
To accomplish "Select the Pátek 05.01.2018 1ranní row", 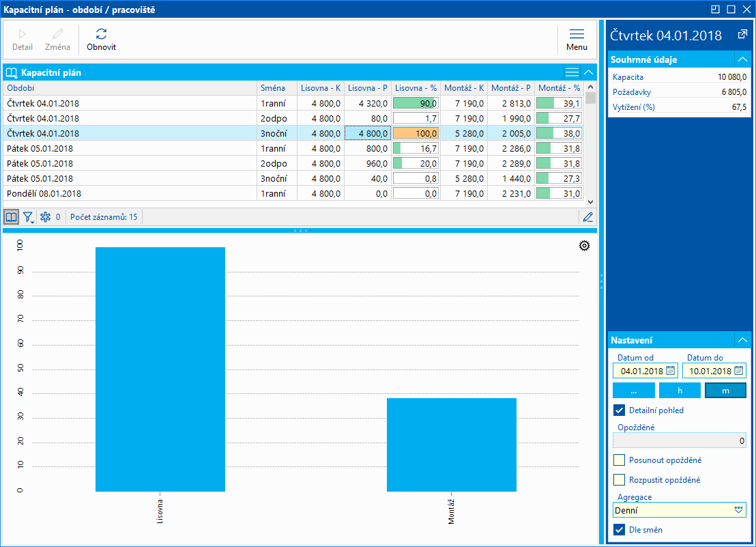I will click(130, 148).
